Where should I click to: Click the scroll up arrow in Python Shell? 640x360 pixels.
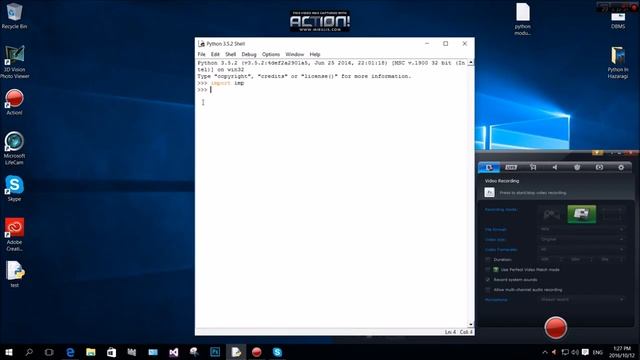pos(471,62)
